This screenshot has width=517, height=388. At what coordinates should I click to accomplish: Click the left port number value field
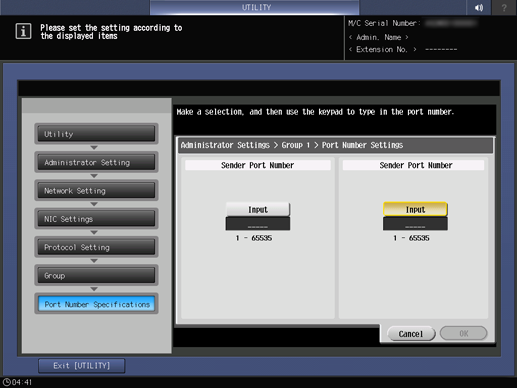coord(258,224)
